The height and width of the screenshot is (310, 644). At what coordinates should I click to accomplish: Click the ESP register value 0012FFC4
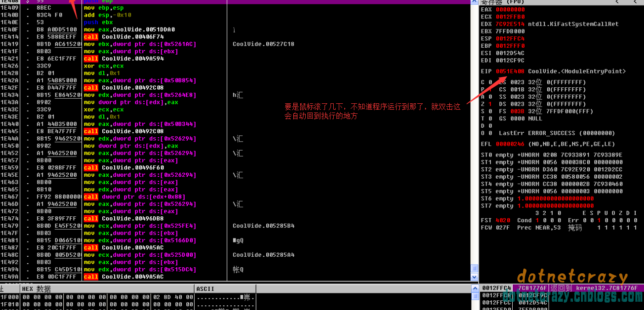pos(510,39)
